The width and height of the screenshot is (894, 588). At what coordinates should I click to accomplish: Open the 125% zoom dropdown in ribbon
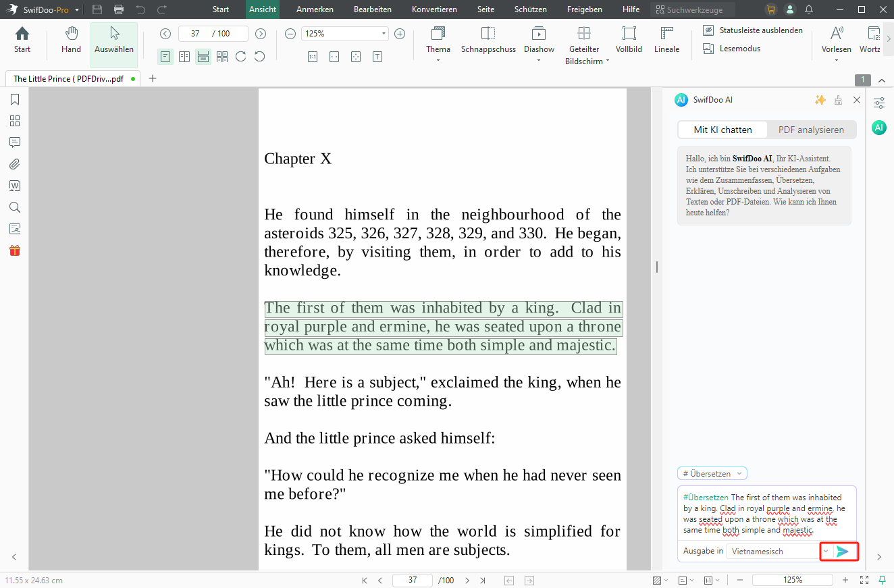pyautogui.click(x=384, y=34)
